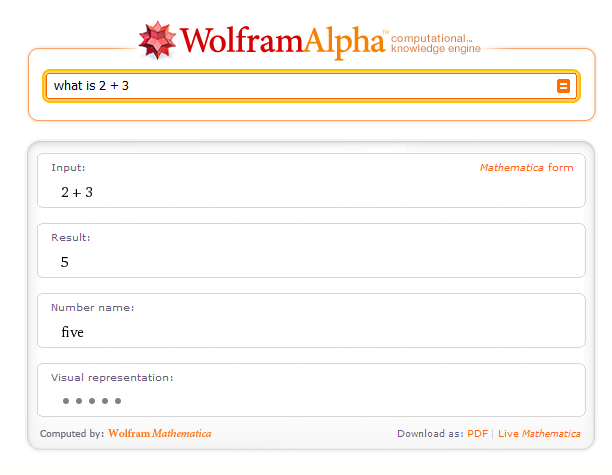Select the Input pod expression '2 + 3'
Image resolution: width=612 pixels, height=475 pixels.
coord(77,192)
